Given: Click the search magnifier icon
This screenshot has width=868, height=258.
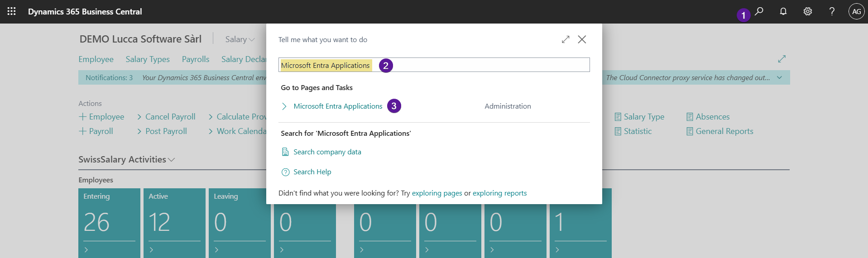Looking at the screenshot, I should click(x=759, y=11).
